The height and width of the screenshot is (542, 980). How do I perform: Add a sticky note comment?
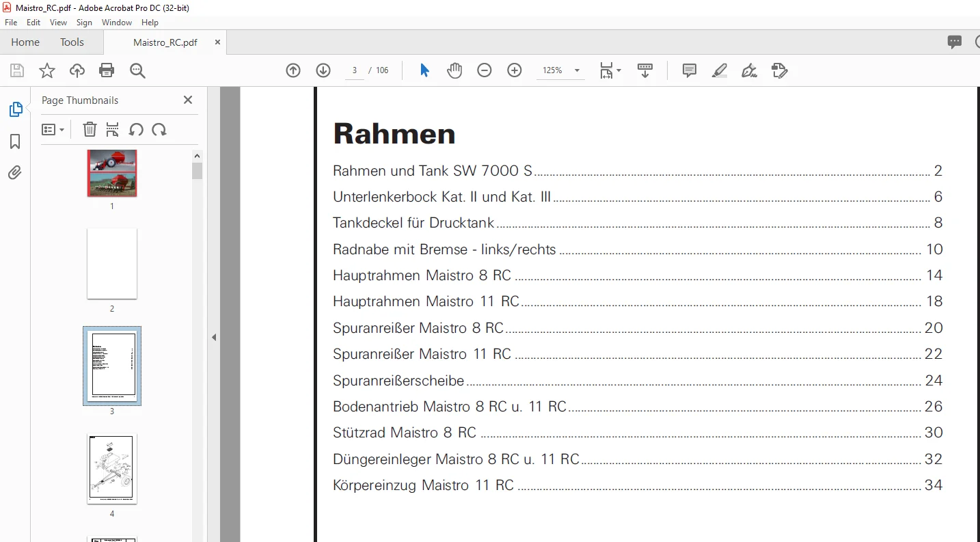[x=690, y=70]
